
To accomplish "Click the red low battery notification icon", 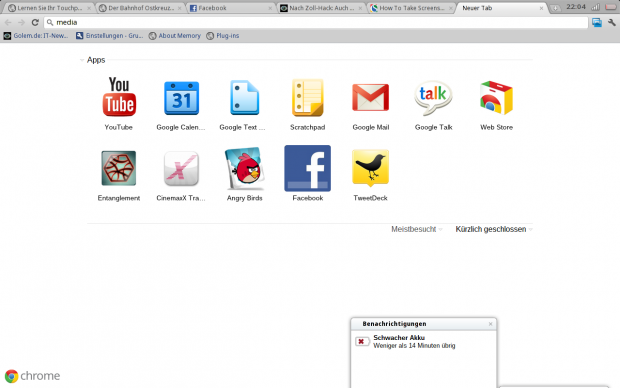I will click(362, 341).
